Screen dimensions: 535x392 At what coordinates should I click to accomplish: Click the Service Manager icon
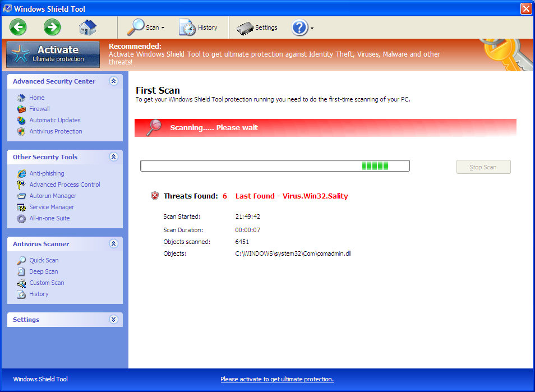pyautogui.click(x=21, y=207)
